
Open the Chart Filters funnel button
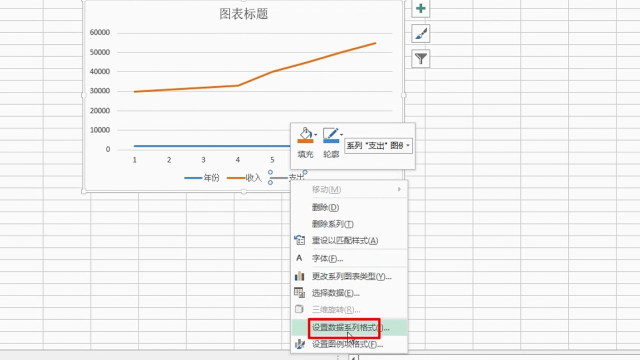coord(420,59)
